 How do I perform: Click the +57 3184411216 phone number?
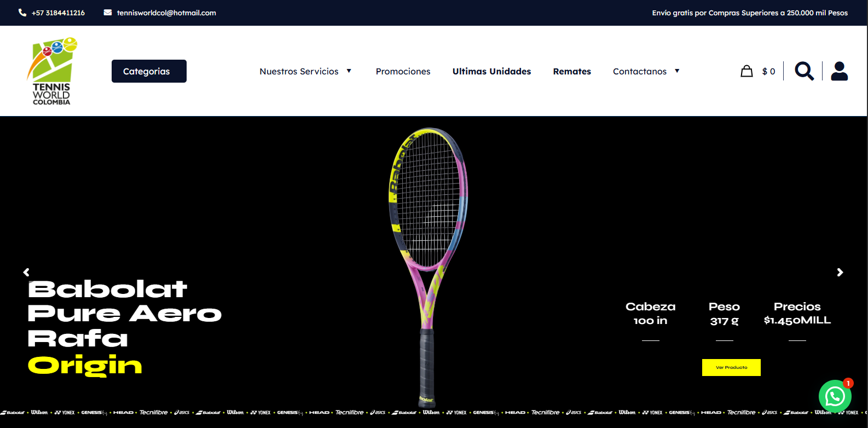point(58,13)
